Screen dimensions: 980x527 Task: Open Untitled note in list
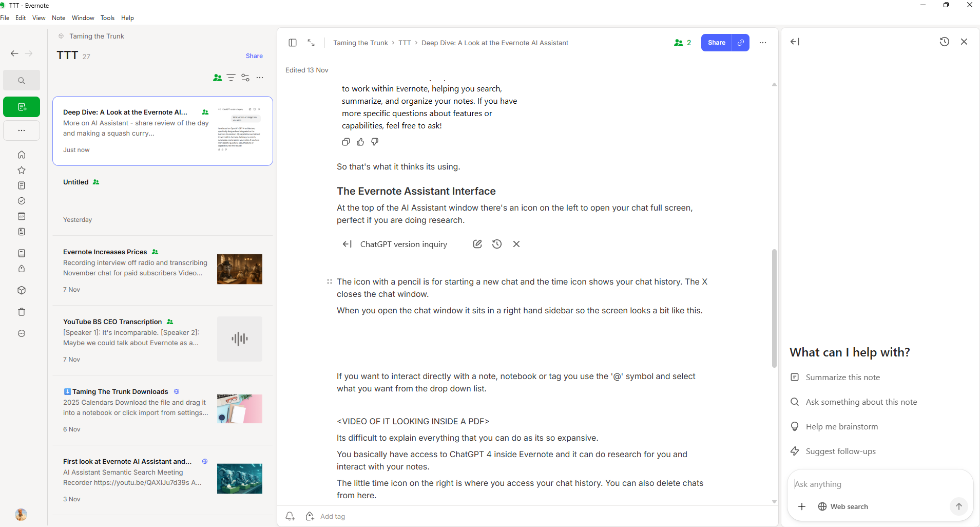click(163, 201)
